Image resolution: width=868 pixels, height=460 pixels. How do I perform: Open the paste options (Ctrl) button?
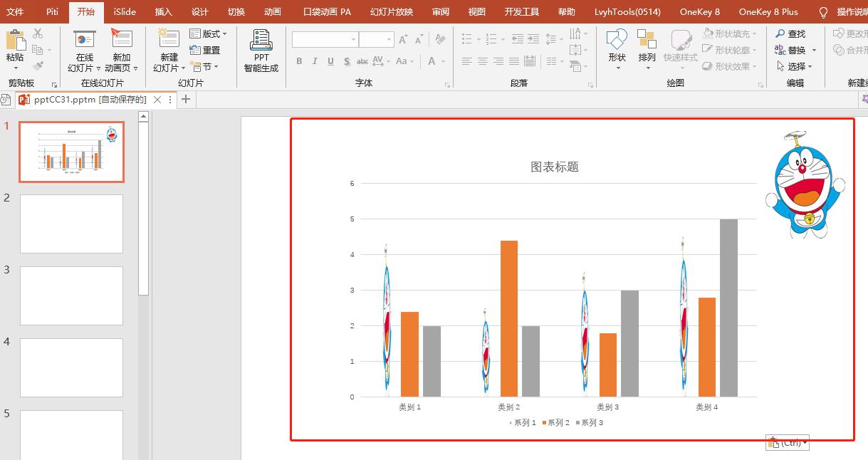pos(788,442)
